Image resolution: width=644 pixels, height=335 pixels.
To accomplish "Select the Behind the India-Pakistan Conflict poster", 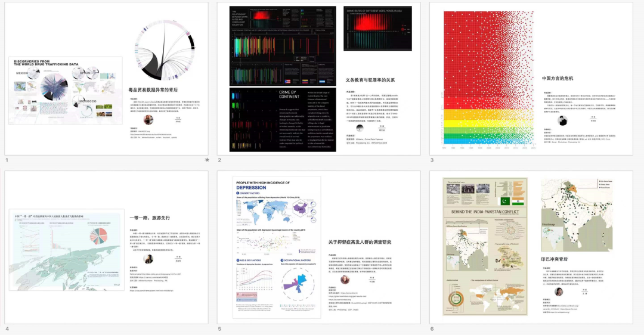I will pyautogui.click(x=485, y=250).
